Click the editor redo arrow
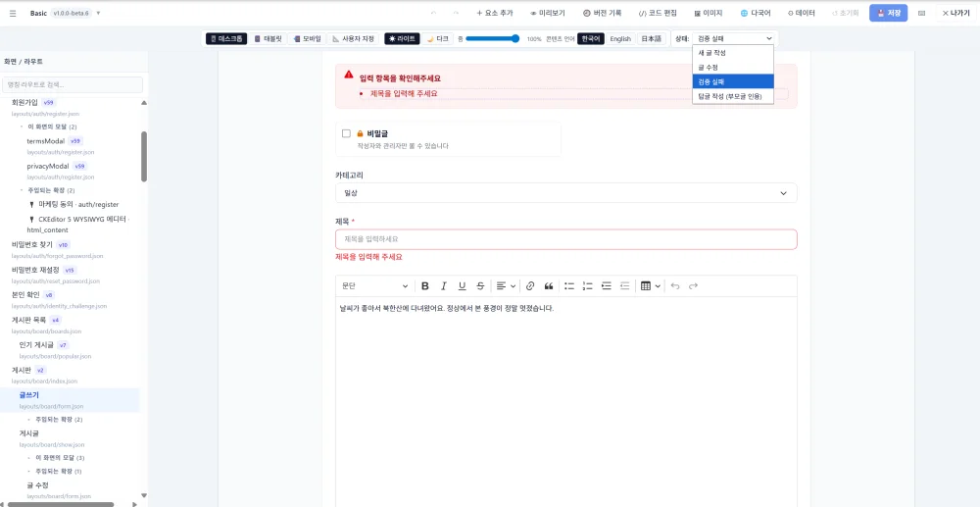The width and height of the screenshot is (980, 507). 693,285
